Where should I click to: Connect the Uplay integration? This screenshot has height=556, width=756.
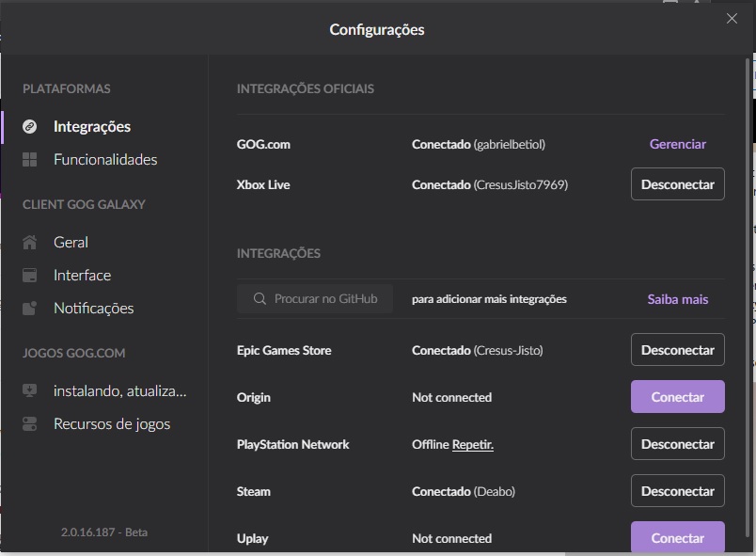(x=677, y=537)
